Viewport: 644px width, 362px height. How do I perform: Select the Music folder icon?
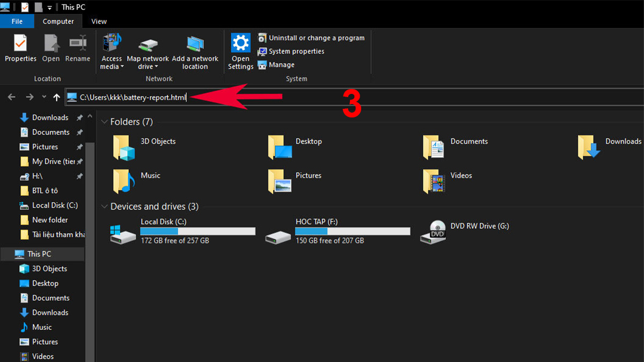pos(123,181)
